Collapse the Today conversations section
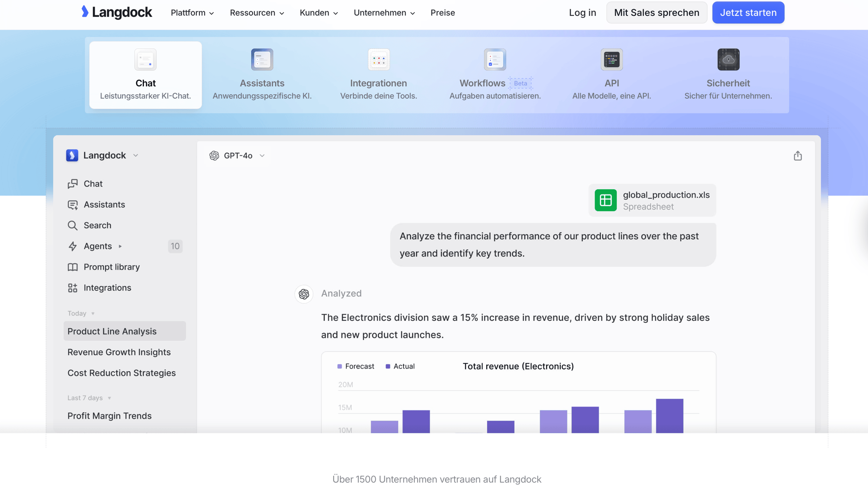Image resolution: width=868 pixels, height=489 pixels. pyautogui.click(x=93, y=314)
